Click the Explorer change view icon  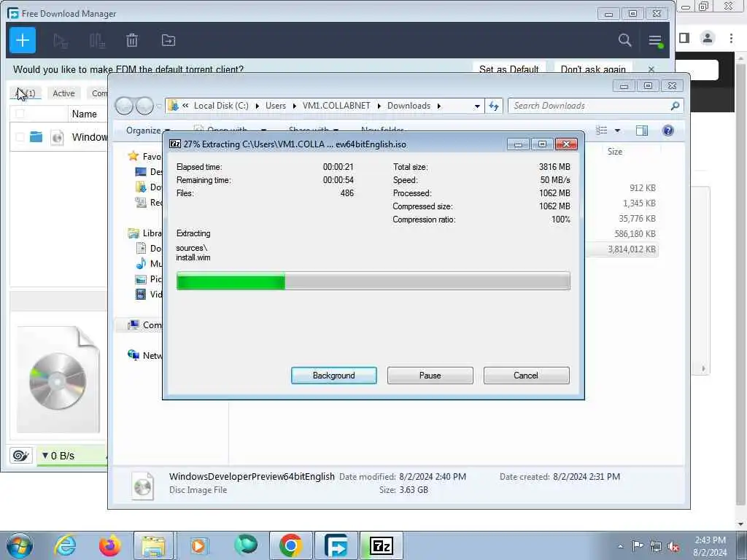(x=602, y=131)
